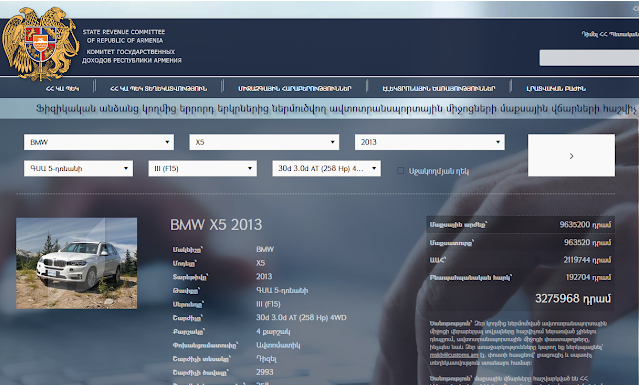Expand the ԳՍԱ 5-դռնանի body type dropdown

(79, 168)
